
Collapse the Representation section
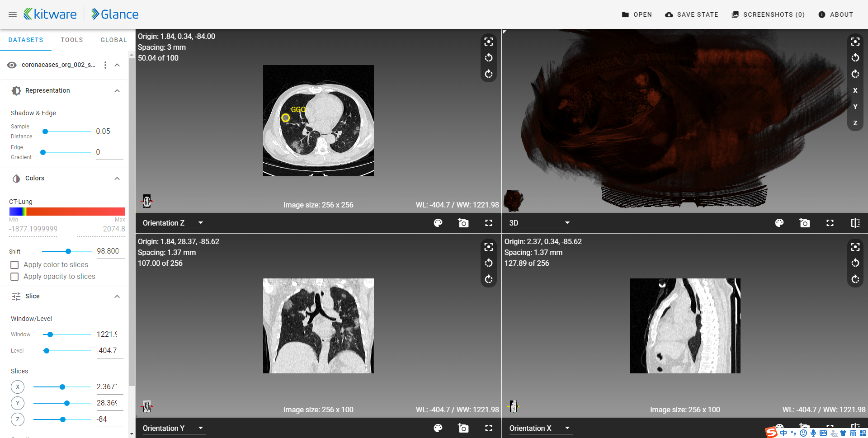(x=117, y=91)
